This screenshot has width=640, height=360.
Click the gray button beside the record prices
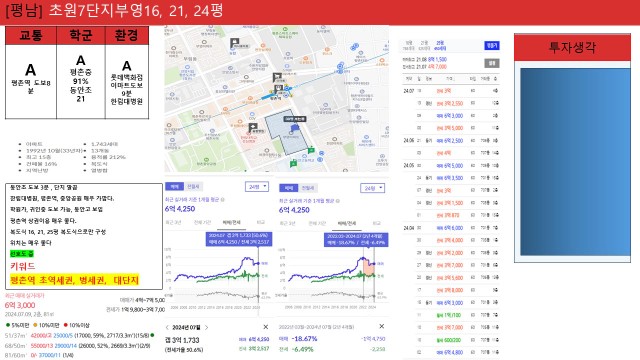492,63
